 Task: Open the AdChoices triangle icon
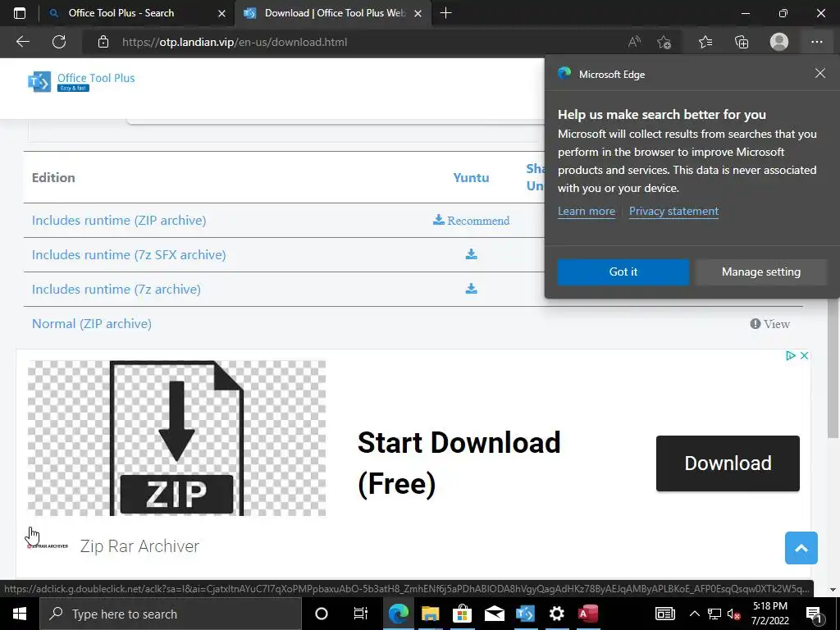click(x=790, y=355)
